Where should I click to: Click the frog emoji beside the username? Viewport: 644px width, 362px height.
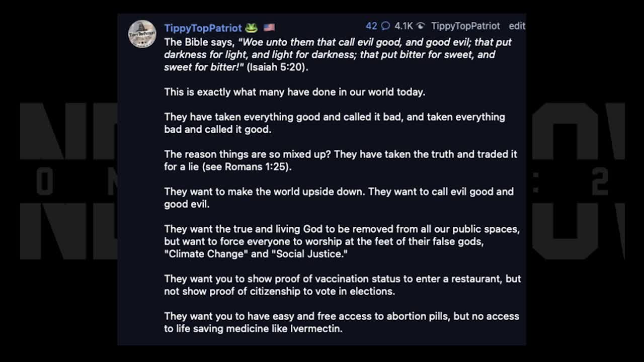251,28
